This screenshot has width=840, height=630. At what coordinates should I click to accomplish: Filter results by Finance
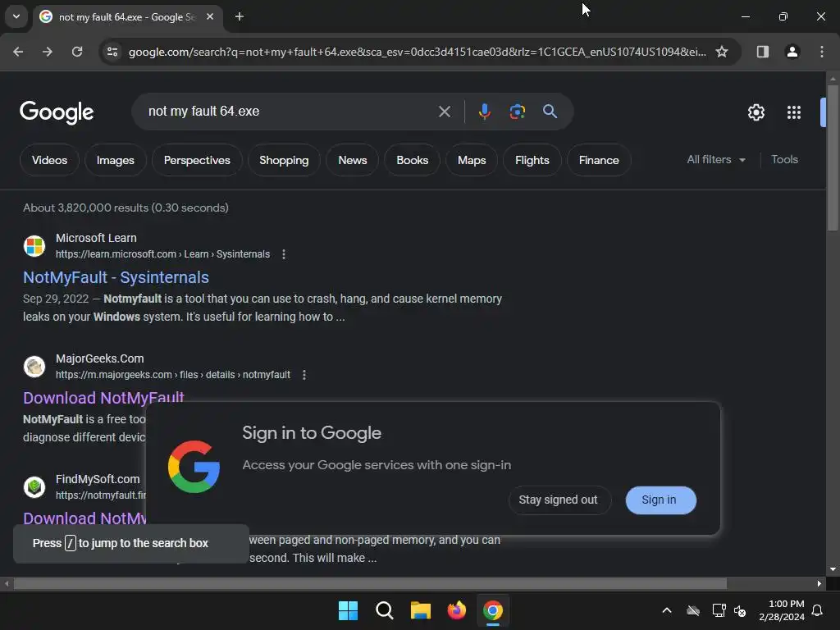pos(599,160)
